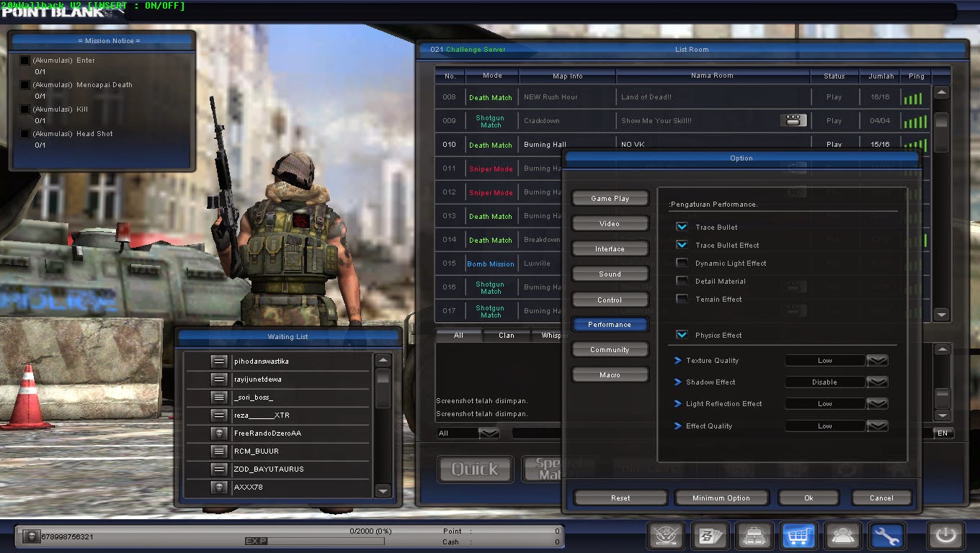Open the Game Play option tab
The image size is (980, 553).
(x=610, y=199)
